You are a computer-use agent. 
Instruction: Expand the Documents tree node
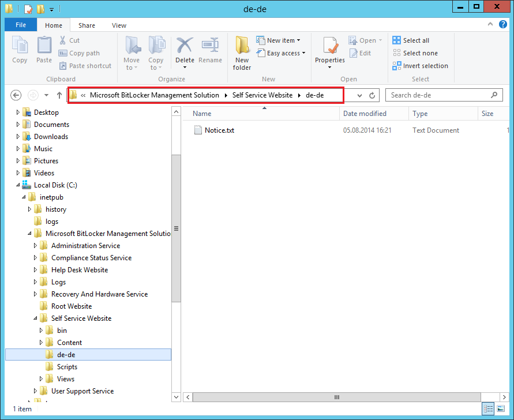[x=18, y=125]
